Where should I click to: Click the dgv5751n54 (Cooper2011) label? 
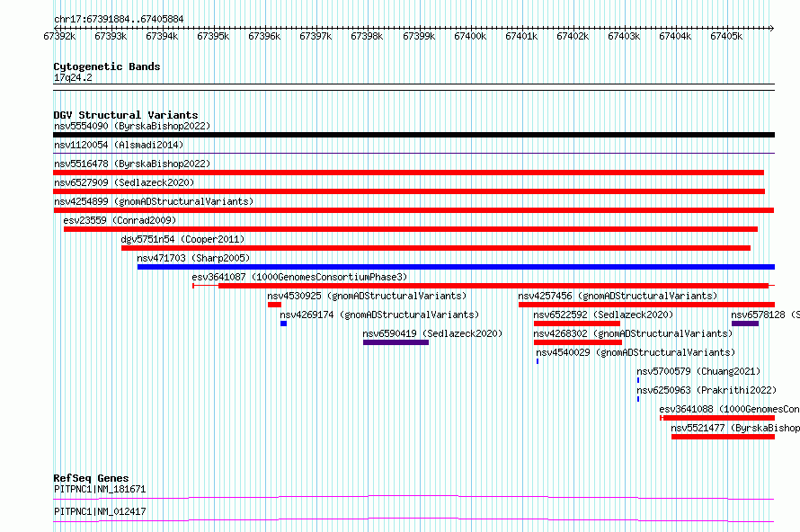point(182,239)
